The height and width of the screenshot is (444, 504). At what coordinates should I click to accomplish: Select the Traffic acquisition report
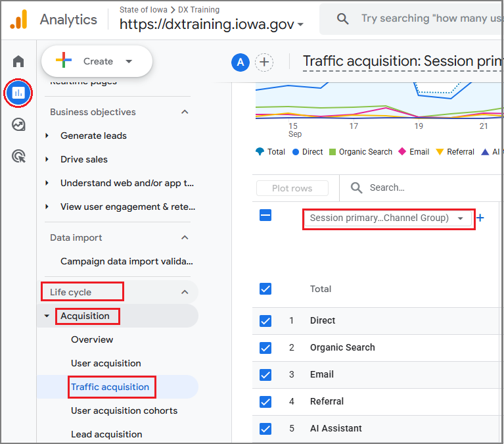[110, 387]
